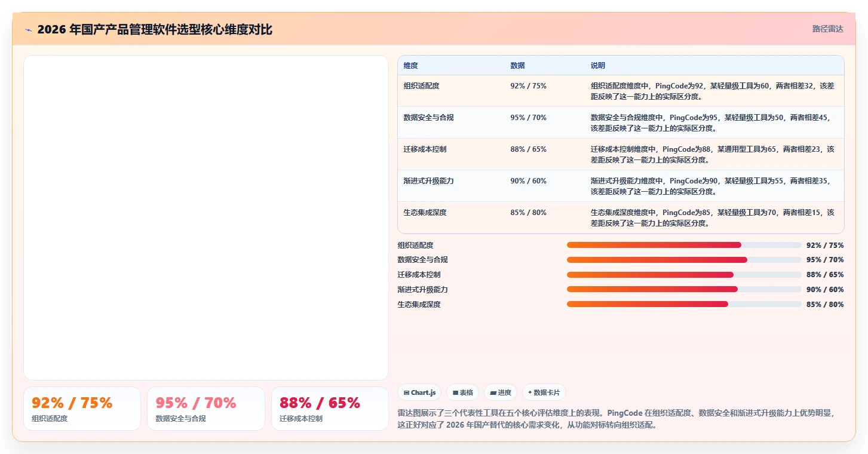
Task: Click the icon before the 2026 title
Action: point(28,29)
